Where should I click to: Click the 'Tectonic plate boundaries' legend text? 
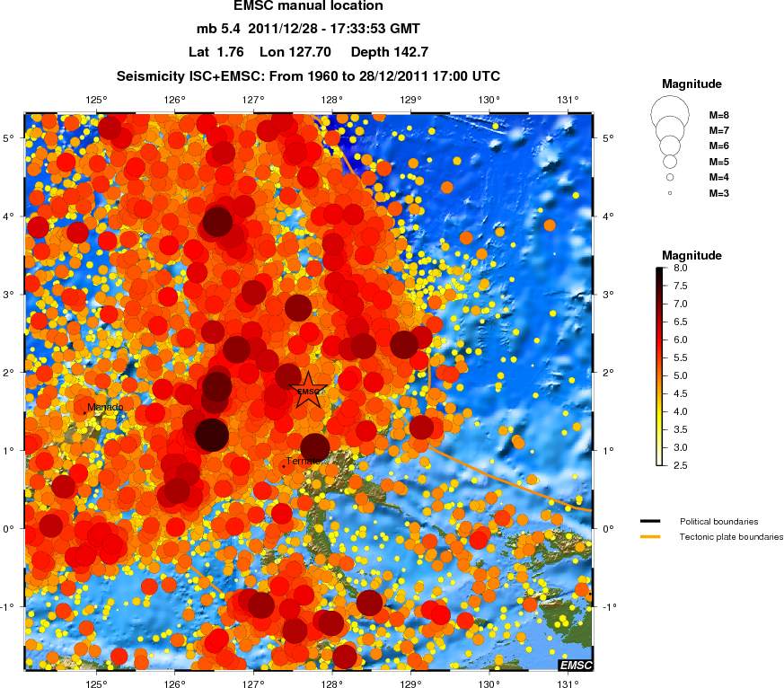click(x=731, y=537)
